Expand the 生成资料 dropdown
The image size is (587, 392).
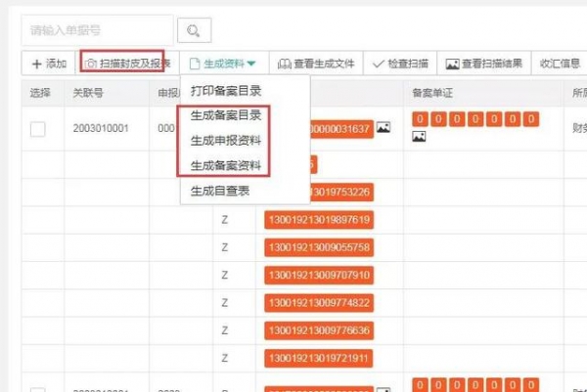pyautogui.click(x=222, y=64)
